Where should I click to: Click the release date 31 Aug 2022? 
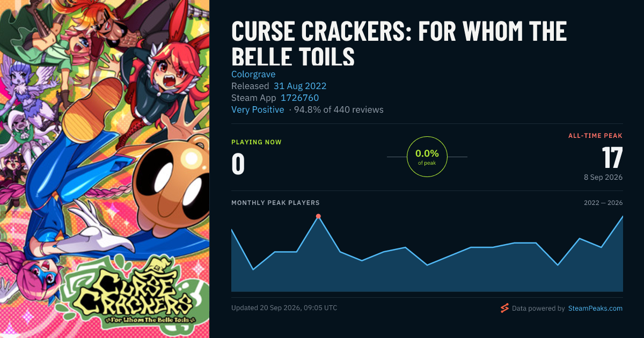point(300,86)
